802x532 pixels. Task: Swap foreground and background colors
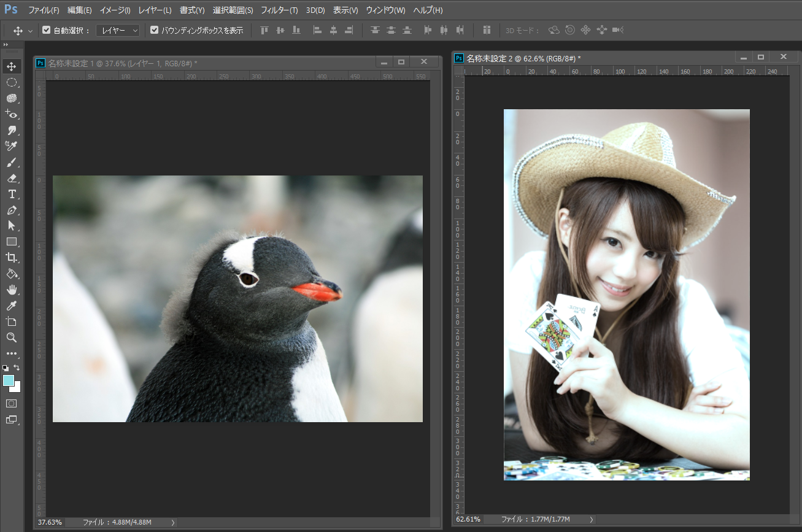(x=17, y=368)
